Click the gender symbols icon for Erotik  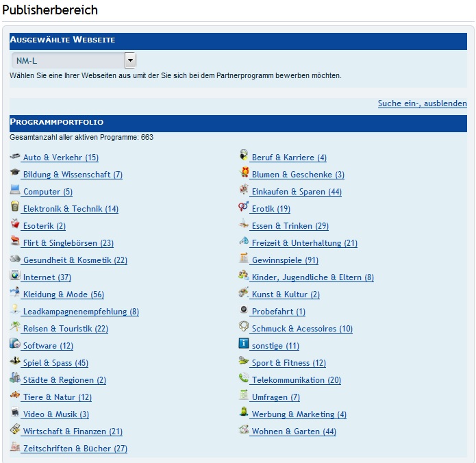click(x=244, y=208)
